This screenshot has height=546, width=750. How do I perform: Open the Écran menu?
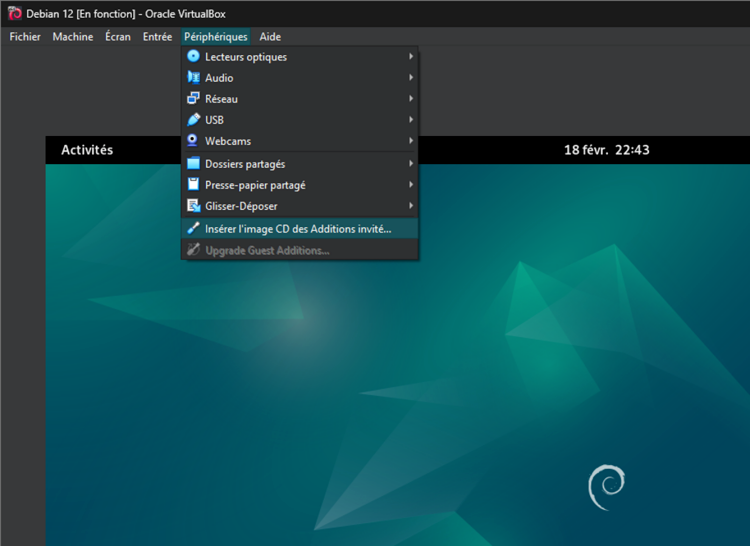pos(118,37)
